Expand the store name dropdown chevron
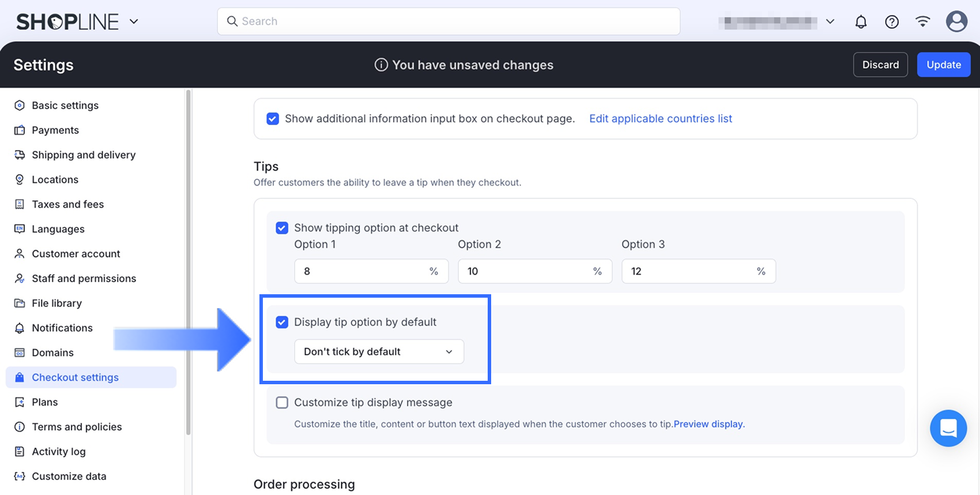This screenshot has width=980, height=495. click(x=830, y=22)
